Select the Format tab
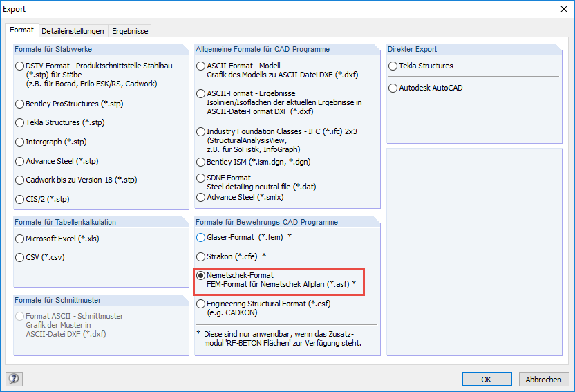The image size is (575, 392). pos(21,30)
